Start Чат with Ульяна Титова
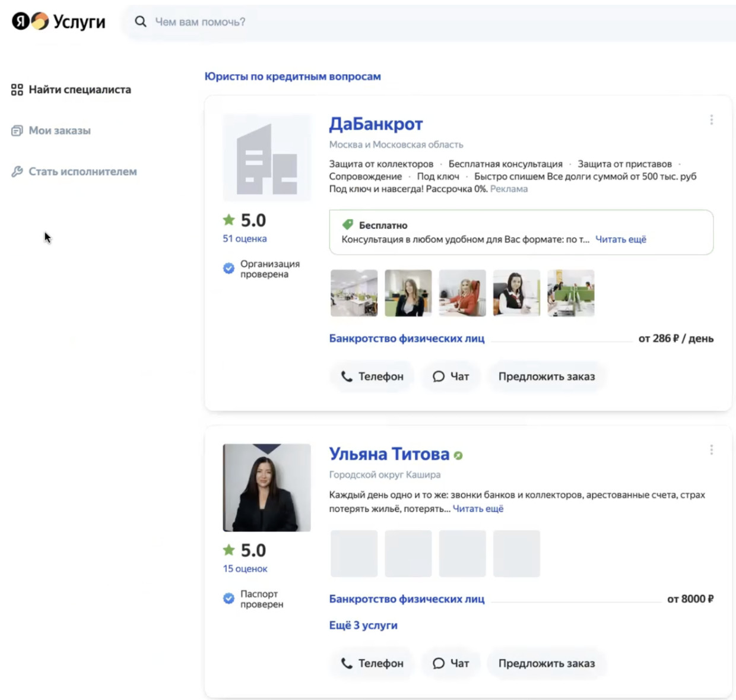This screenshot has height=700, width=736. pos(451,663)
